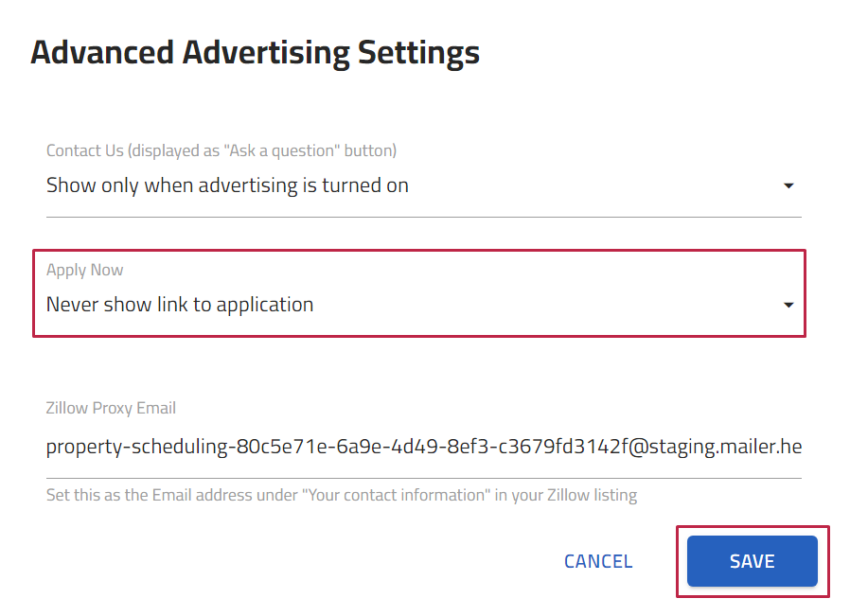
Task: Click the Contact Us dropdown arrow icon
Action: coord(788,185)
